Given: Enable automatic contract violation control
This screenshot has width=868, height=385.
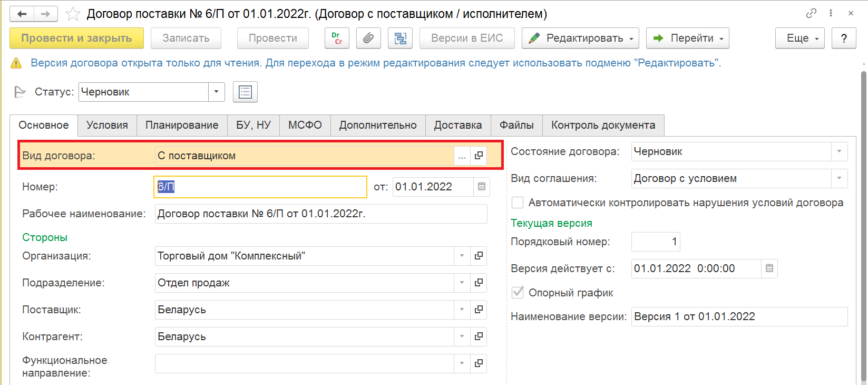Looking at the screenshot, I should (518, 203).
